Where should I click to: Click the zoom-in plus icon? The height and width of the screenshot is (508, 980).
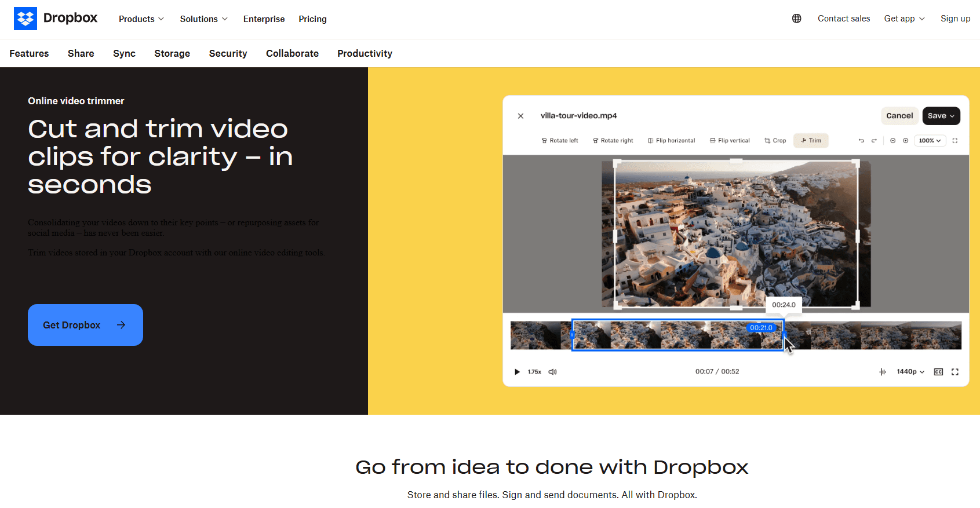click(x=905, y=141)
